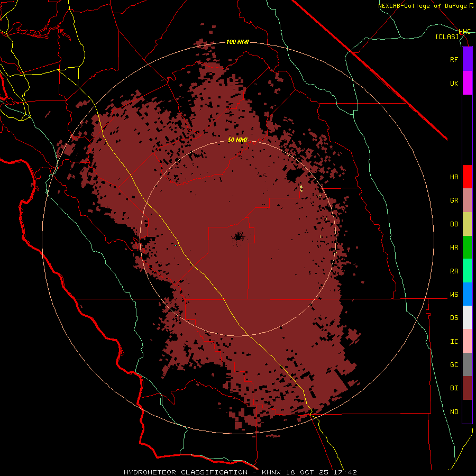The width and height of the screenshot is (476, 476).
Task: Click the IC legend label
Action: click(454, 342)
